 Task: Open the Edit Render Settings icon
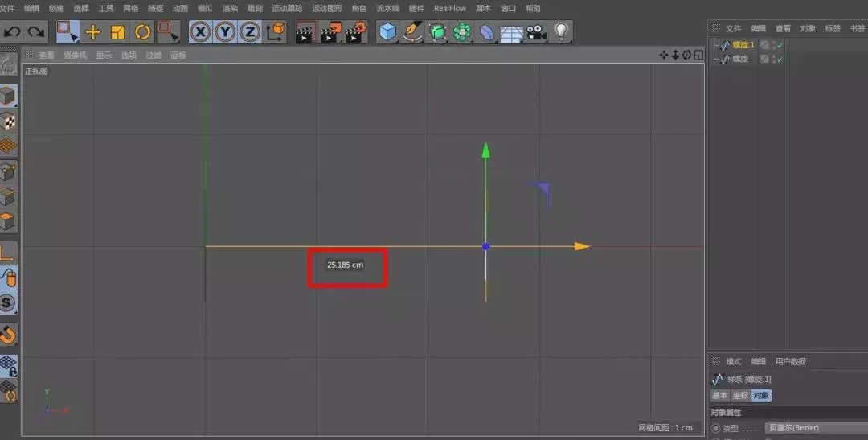pos(355,32)
